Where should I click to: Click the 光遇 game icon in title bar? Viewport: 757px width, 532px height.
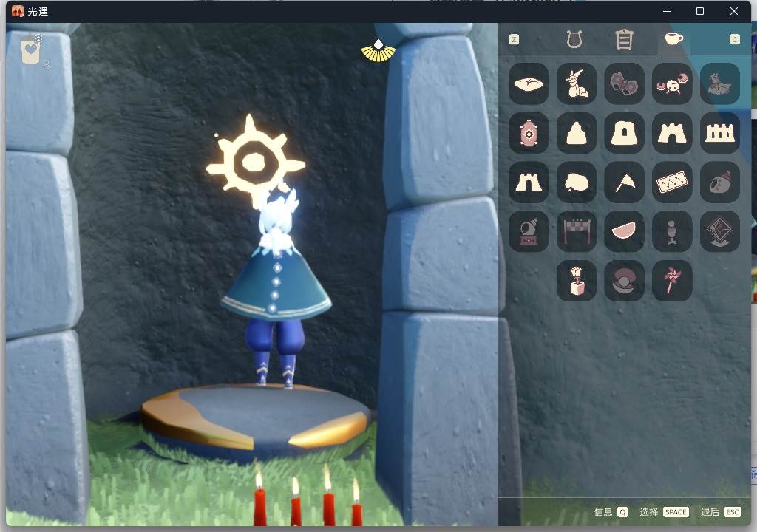(18, 11)
